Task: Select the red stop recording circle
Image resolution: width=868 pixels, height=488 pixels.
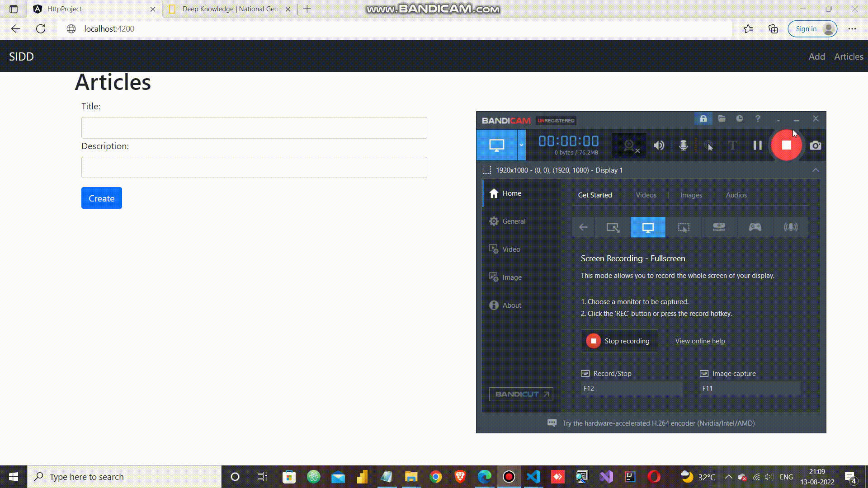Action: point(787,145)
